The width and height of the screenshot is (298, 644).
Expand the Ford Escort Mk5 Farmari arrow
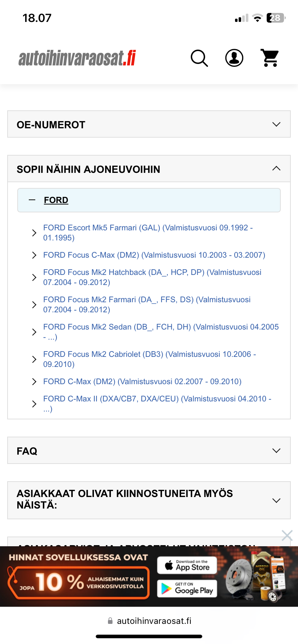click(34, 233)
